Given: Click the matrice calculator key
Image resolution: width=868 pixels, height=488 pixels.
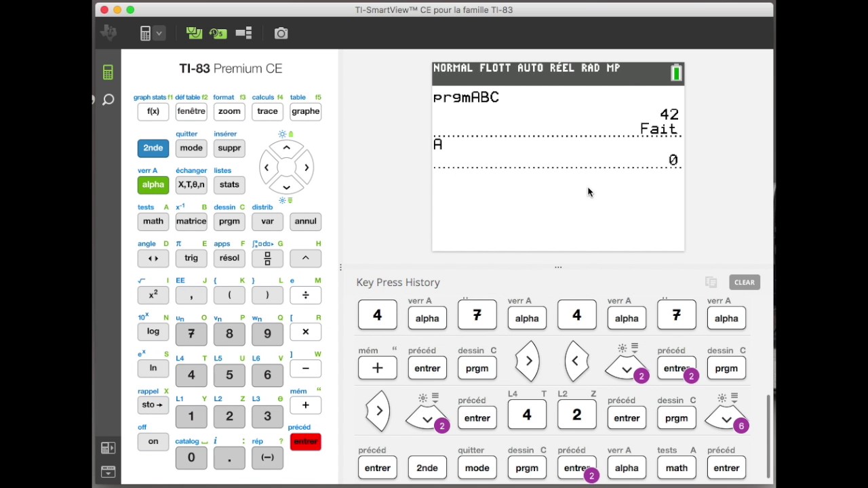Looking at the screenshot, I should pyautogui.click(x=191, y=221).
